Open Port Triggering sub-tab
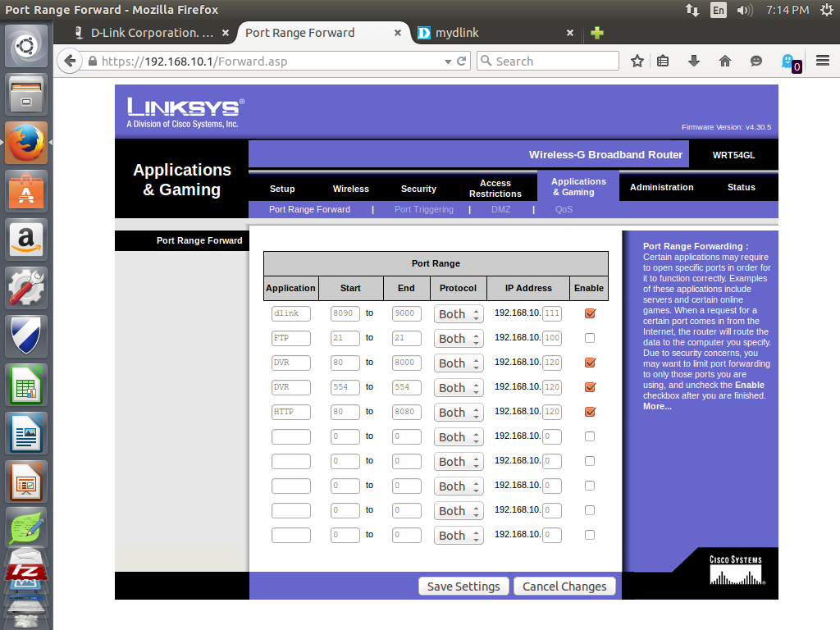840x630 pixels. [424, 209]
